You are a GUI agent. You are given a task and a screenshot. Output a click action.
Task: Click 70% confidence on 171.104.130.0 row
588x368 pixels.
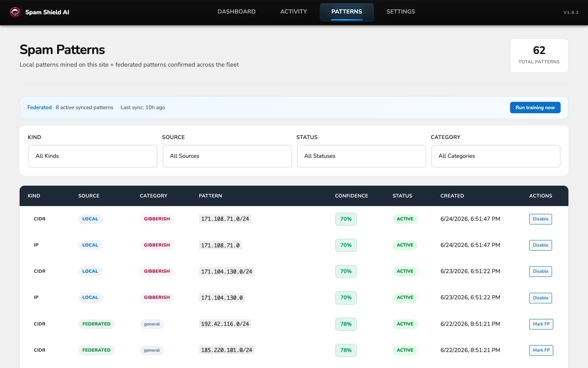point(346,298)
